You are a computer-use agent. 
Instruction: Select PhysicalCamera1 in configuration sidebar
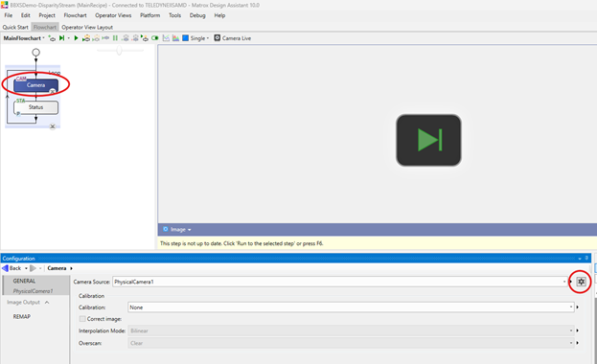(x=34, y=291)
